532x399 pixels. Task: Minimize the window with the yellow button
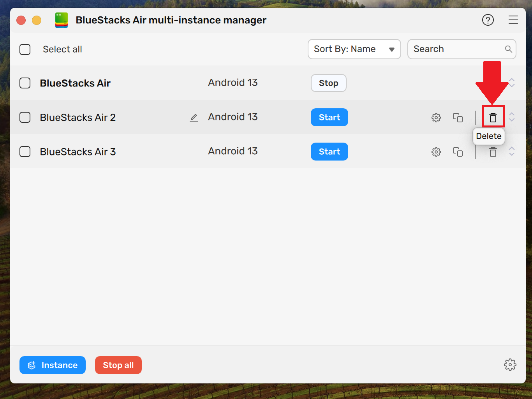click(37, 20)
